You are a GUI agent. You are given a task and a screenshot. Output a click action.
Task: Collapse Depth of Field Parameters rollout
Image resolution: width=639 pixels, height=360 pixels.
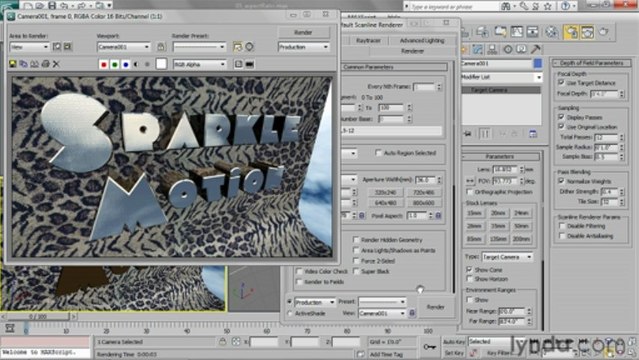(592, 63)
